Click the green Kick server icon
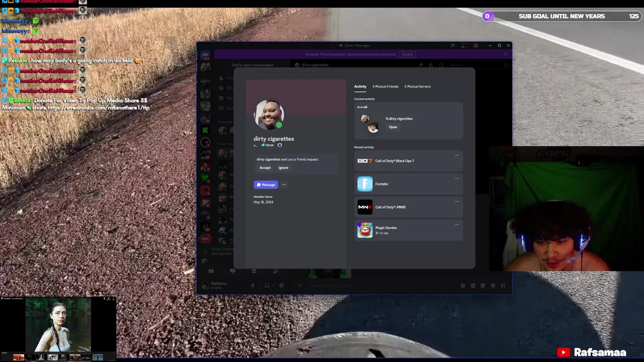This screenshot has width=644, height=362. coord(205,130)
